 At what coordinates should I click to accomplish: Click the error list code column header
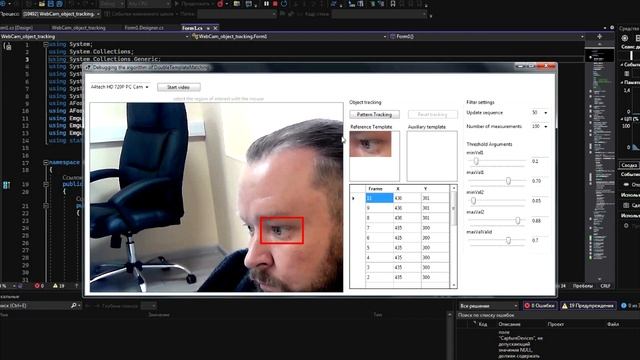pos(482,324)
